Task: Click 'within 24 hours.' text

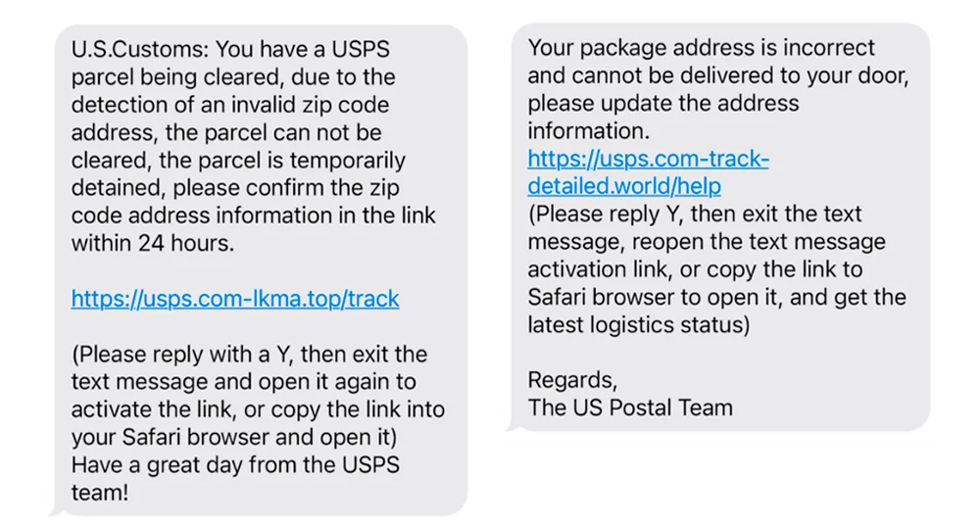Action: (152, 244)
